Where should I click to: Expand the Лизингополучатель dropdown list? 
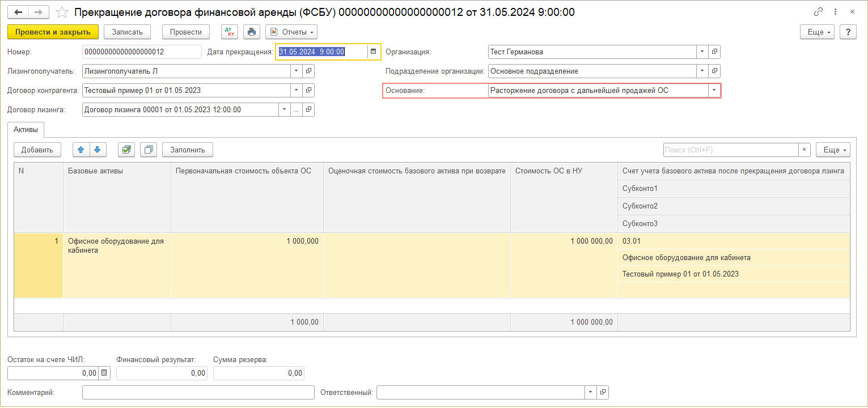pyautogui.click(x=297, y=71)
